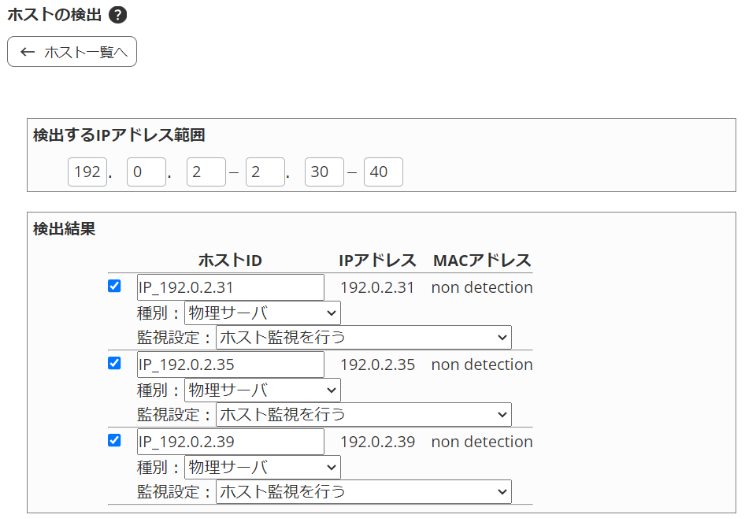
Task: Select the third octet range end field
Action: tap(265, 172)
